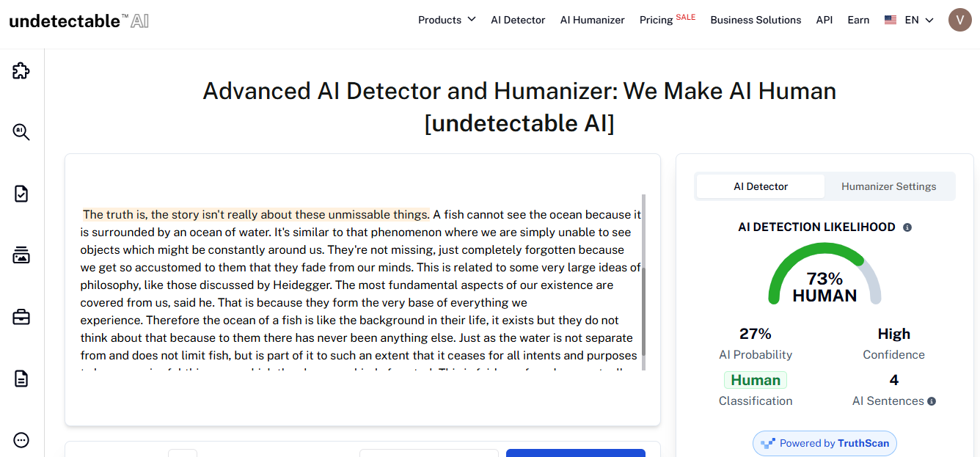This screenshot has width=980, height=457.
Task: Switch to the AI Detector tab
Action: 761,186
